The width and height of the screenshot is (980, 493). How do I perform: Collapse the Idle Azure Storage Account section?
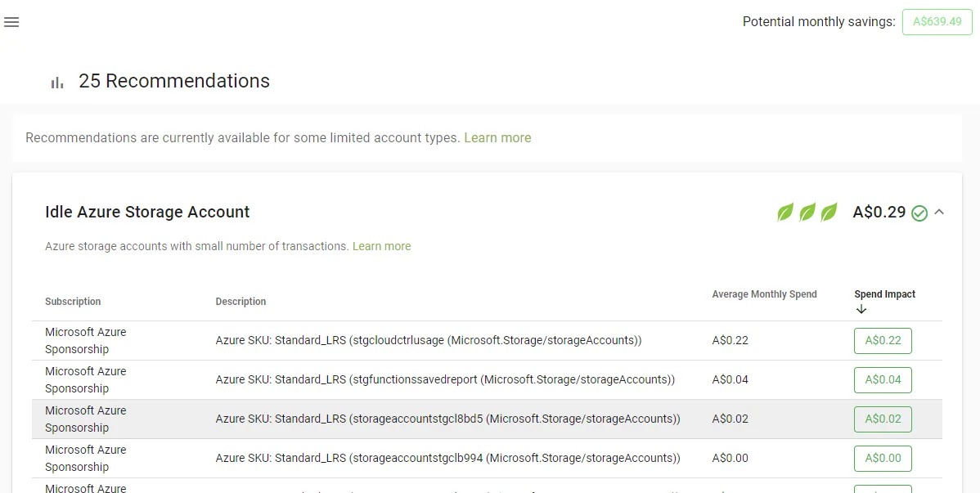(x=939, y=213)
